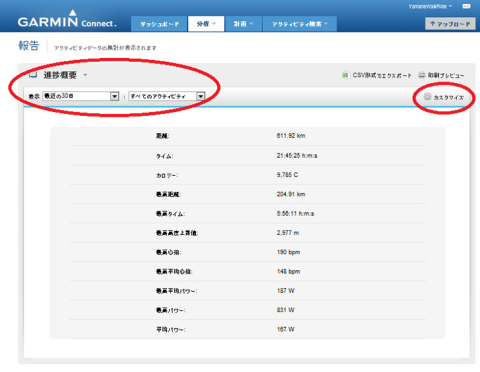Click the カスタマイズ link

448,98
